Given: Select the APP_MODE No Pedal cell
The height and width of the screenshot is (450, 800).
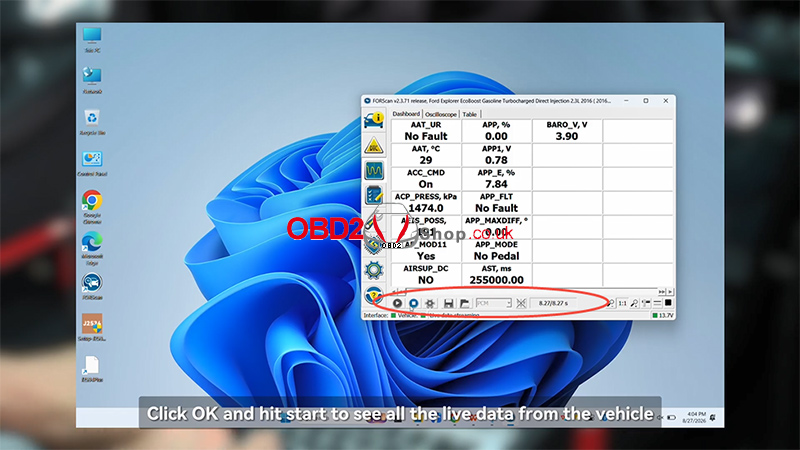Looking at the screenshot, I should pos(496,251).
